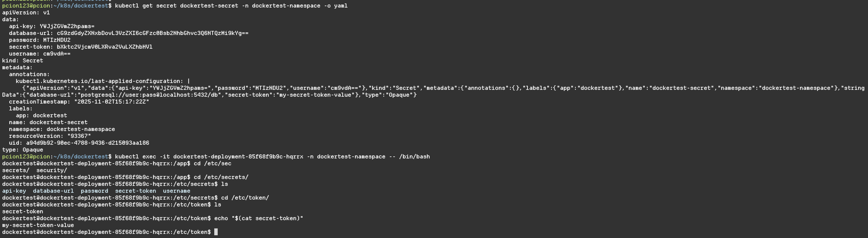Click the 'security/' tab-completion suggestion

[x=52, y=170]
